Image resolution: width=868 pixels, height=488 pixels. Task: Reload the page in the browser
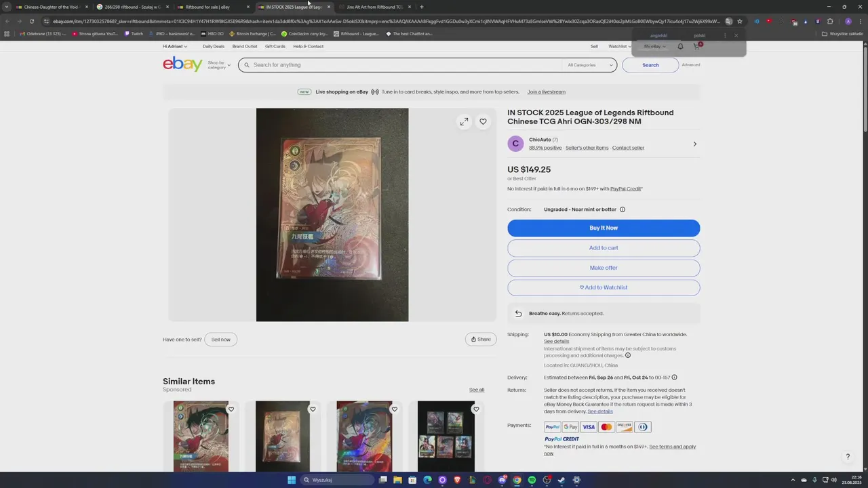(x=31, y=21)
